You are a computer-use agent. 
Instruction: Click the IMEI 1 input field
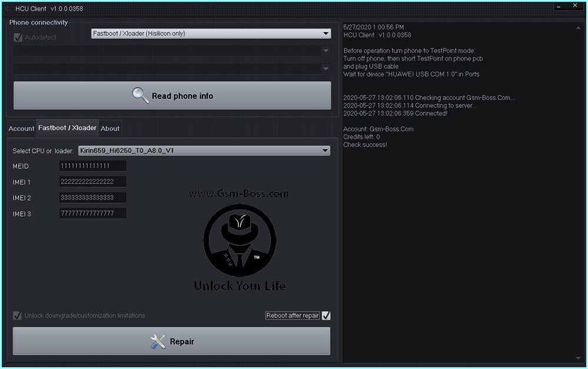(92, 181)
